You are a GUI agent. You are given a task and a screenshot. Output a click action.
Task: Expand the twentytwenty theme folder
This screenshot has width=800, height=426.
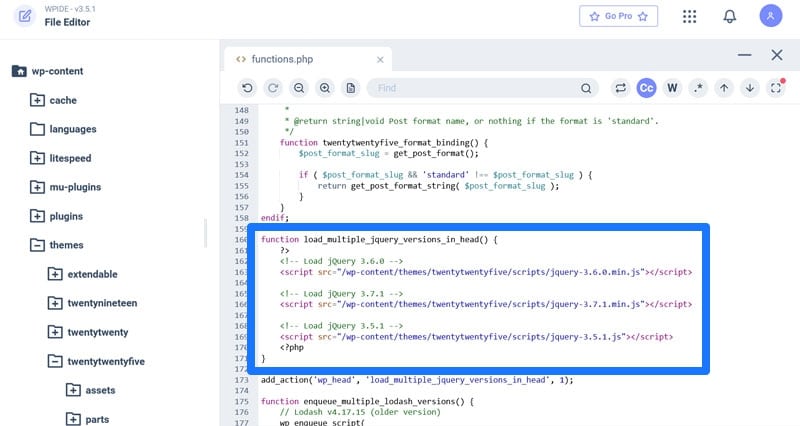coord(55,332)
